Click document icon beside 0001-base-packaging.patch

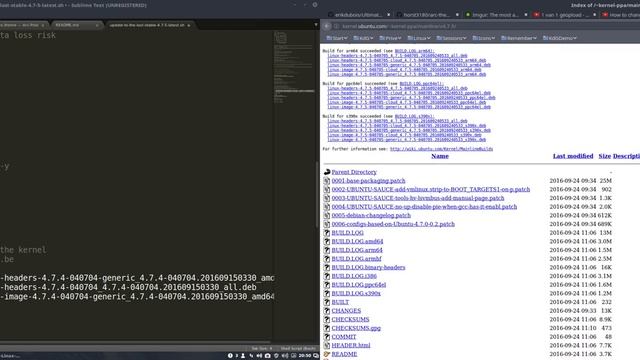[x=327, y=180]
